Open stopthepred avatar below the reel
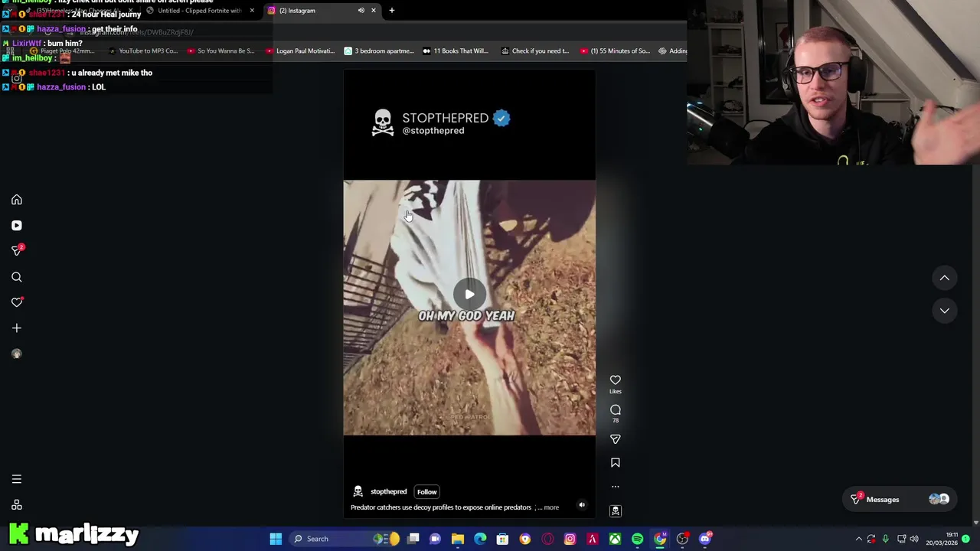 click(358, 491)
